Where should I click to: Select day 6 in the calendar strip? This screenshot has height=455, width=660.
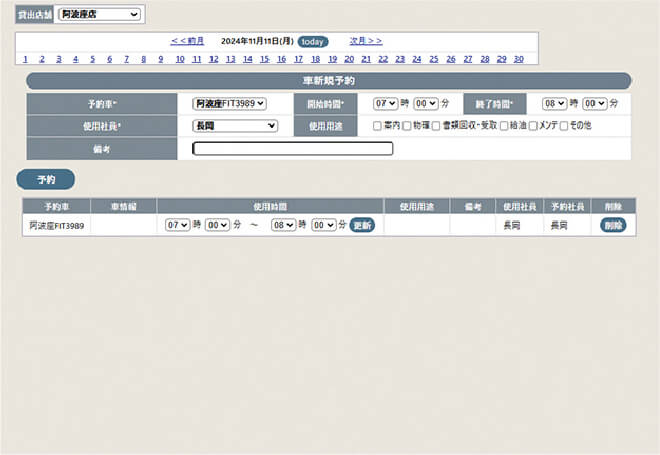pyautogui.click(x=109, y=59)
